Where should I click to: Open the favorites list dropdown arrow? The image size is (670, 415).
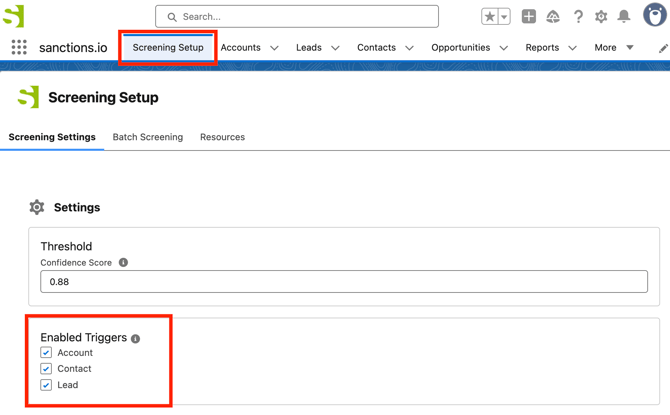[504, 17]
